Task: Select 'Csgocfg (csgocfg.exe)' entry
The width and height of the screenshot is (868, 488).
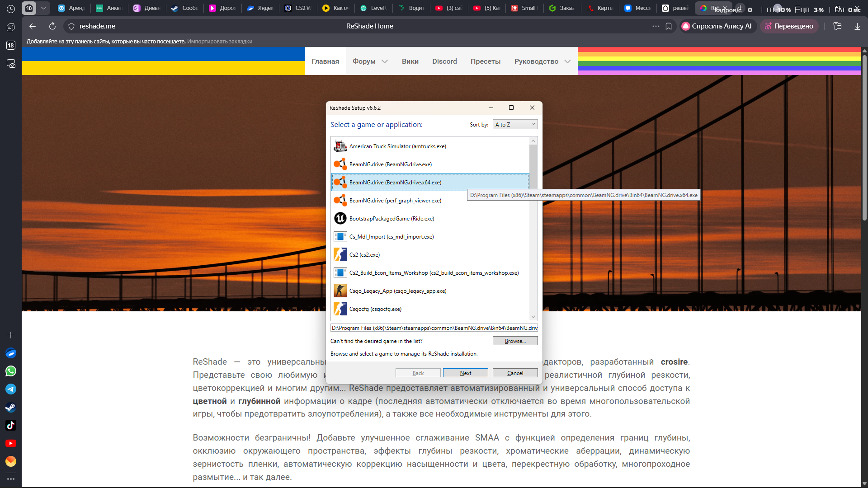Action: pos(430,309)
